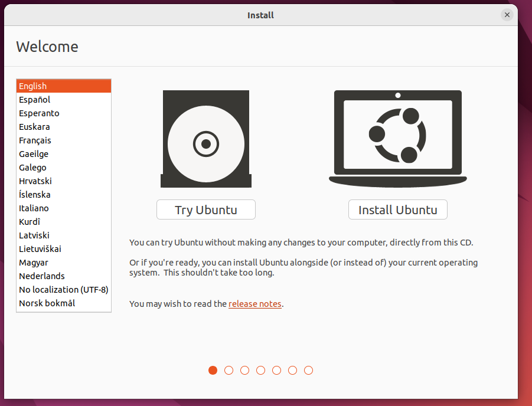
Task: Close the Install window
Action: 507,15
